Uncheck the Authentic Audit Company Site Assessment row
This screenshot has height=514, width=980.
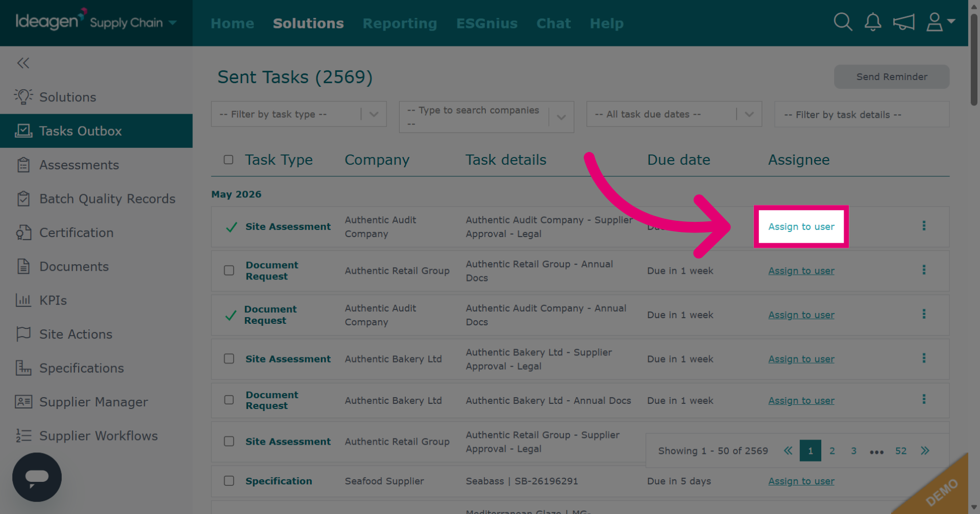pos(231,227)
